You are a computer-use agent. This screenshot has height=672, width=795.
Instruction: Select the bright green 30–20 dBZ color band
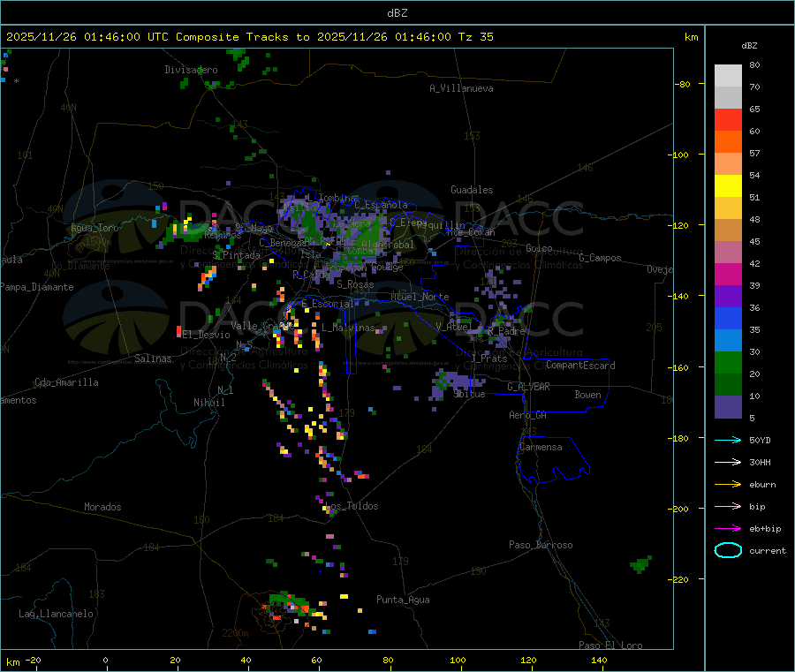pyautogui.click(x=728, y=362)
